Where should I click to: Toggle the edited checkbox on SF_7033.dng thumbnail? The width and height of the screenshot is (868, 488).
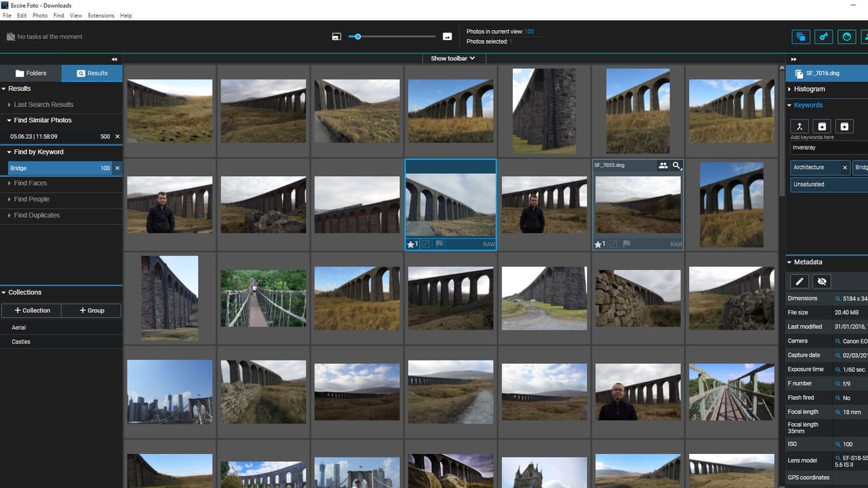pyautogui.click(x=613, y=244)
